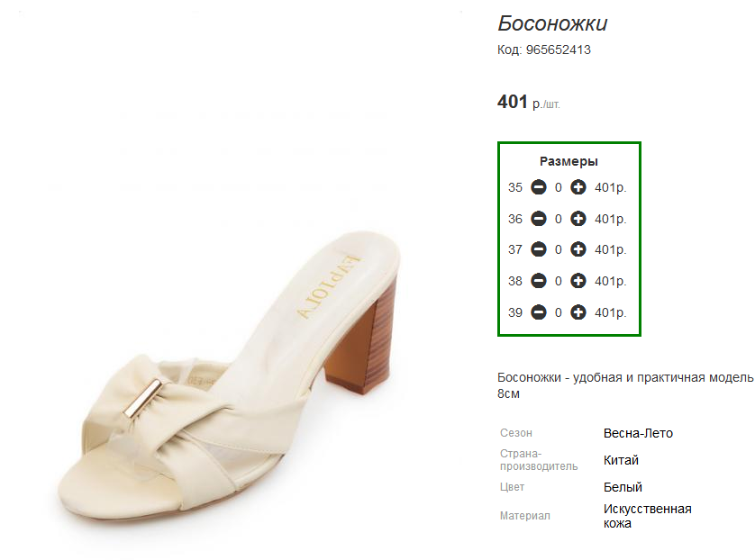Click the 401 р. price

point(528,103)
